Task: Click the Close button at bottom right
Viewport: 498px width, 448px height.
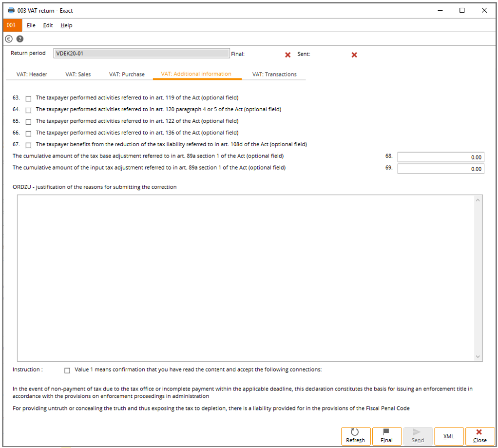Action: (x=480, y=436)
